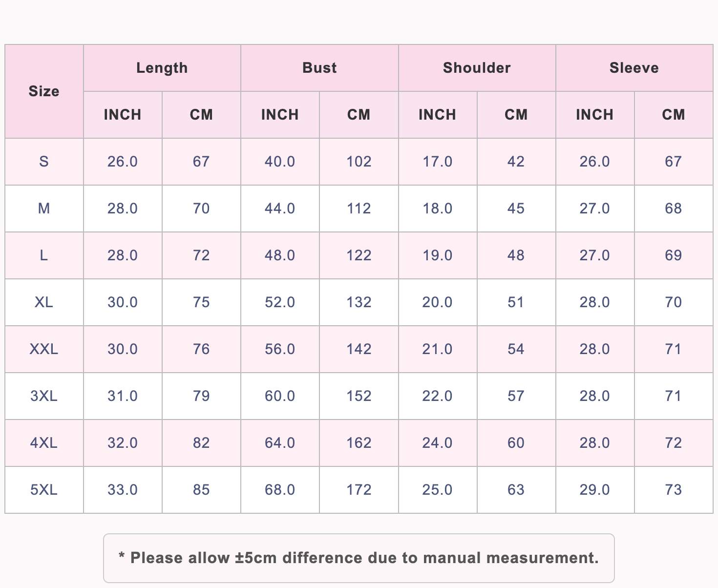Select the Shoulder column header
The height and width of the screenshot is (588, 718).
(477, 68)
